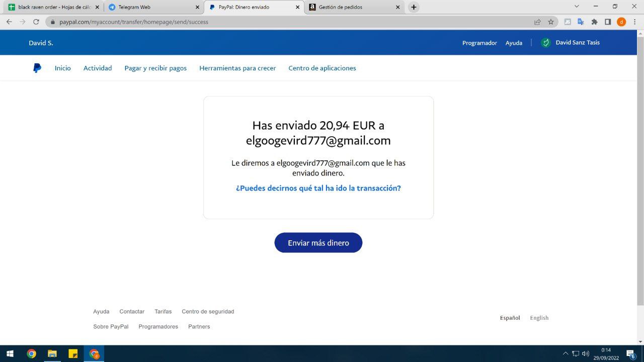Screen dimensions: 644x362
Task: Click the PayPal logo icon
Action: 37,68
